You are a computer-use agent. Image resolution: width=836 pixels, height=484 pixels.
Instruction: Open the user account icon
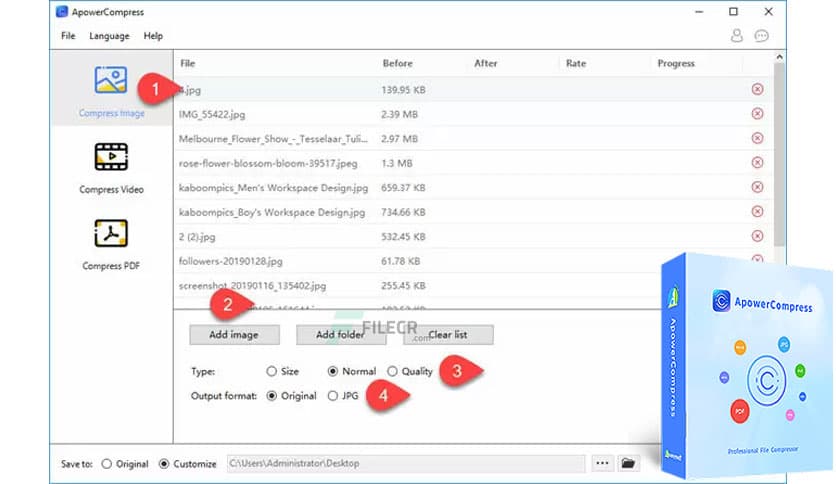736,36
